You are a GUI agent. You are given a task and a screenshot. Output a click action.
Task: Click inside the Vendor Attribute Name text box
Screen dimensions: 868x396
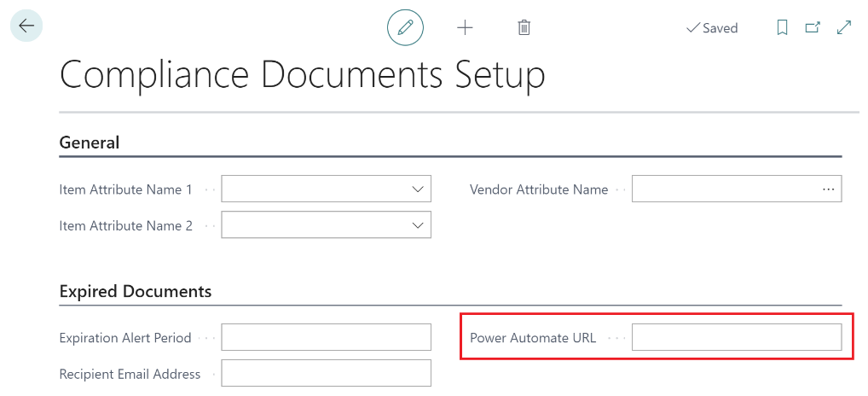point(723,189)
